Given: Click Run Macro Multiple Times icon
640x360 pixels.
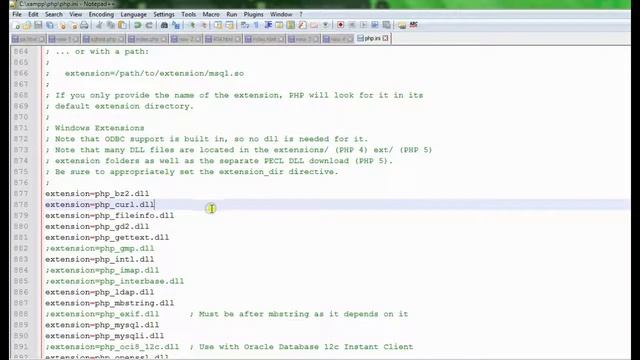Looking at the screenshot, I should tap(375, 25).
